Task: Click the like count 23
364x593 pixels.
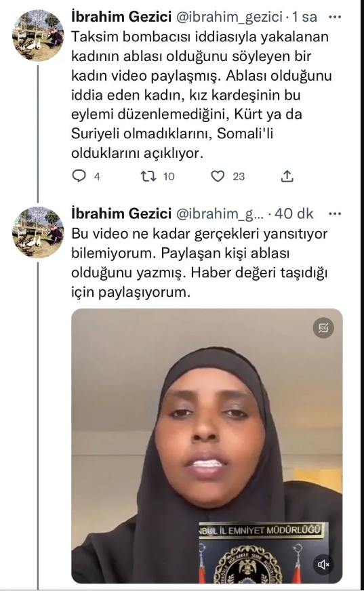Action: click(x=239, y=177)
